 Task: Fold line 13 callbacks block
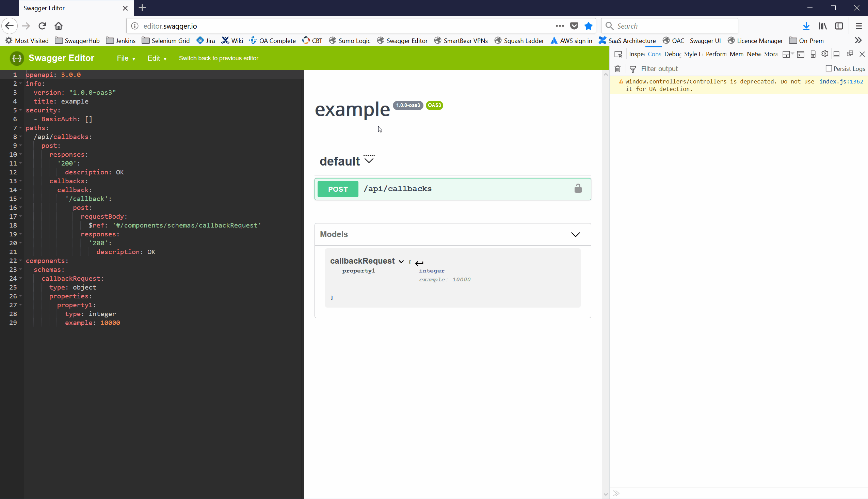20,181
